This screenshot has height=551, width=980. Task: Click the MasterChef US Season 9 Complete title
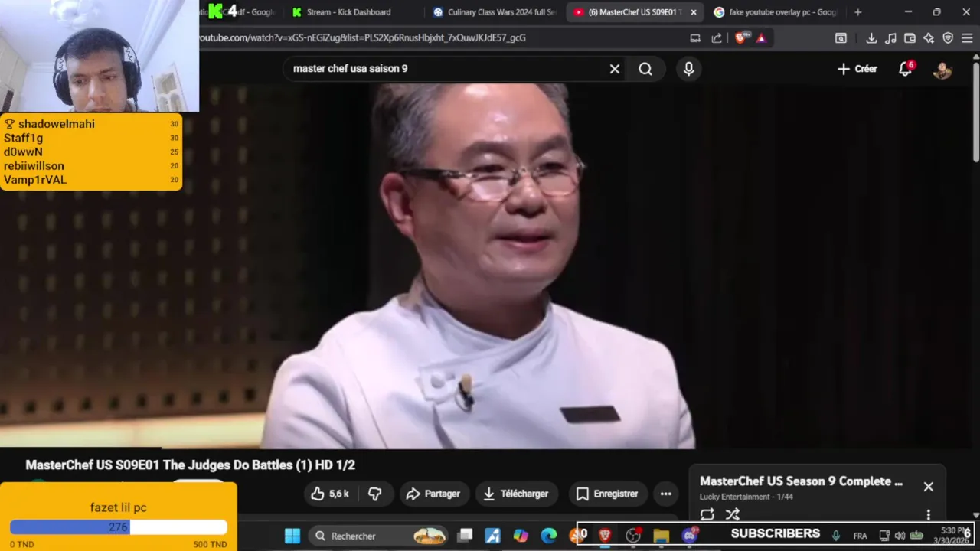[801, 481]
